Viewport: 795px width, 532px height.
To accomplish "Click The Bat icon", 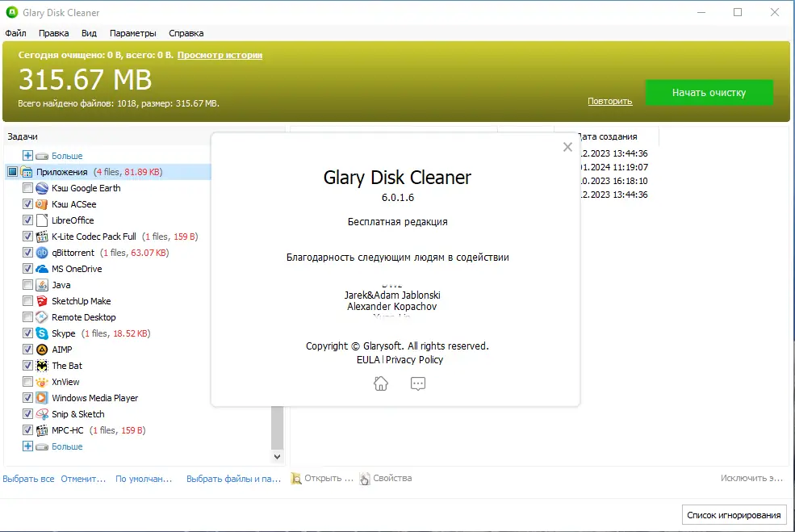I will pyautogui.click(x=42, y=366).
